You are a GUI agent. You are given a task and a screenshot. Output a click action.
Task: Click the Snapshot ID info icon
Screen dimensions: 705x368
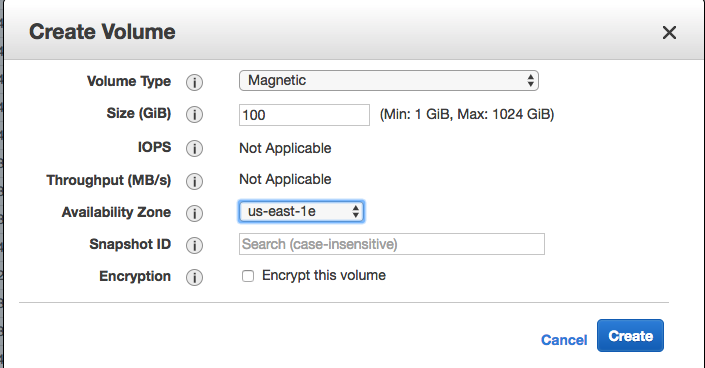[194, 245]
